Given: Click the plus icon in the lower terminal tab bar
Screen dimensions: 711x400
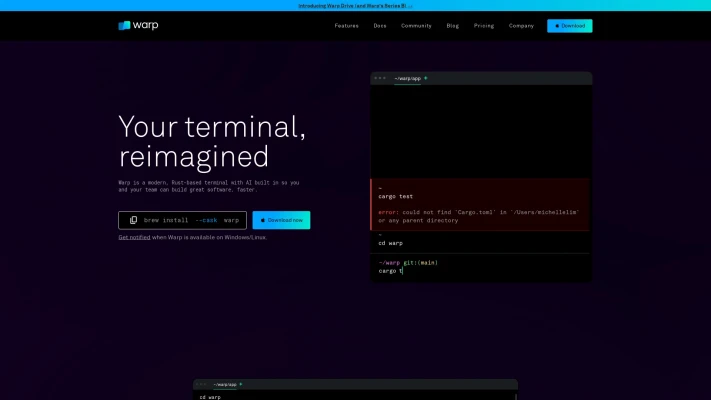Looking at the screenshot, I should point(241,384).
